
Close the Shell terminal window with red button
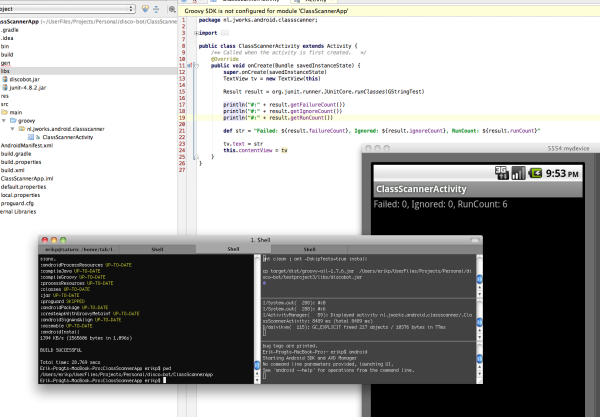point(45,240)
